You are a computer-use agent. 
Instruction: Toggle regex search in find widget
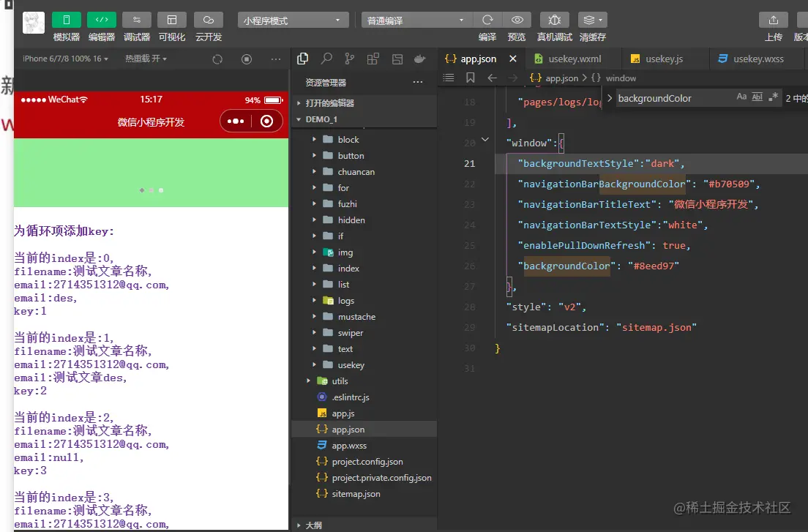[773, 97]
